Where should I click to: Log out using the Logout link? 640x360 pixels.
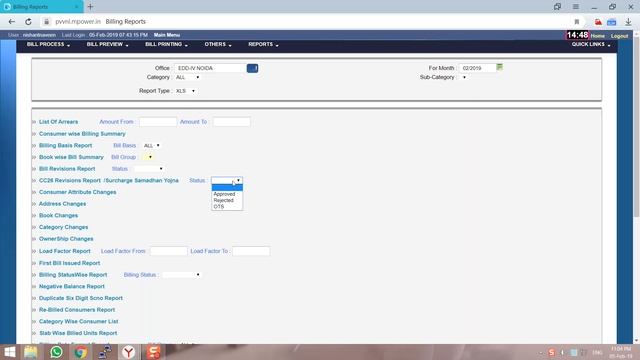tap(619, 36)
